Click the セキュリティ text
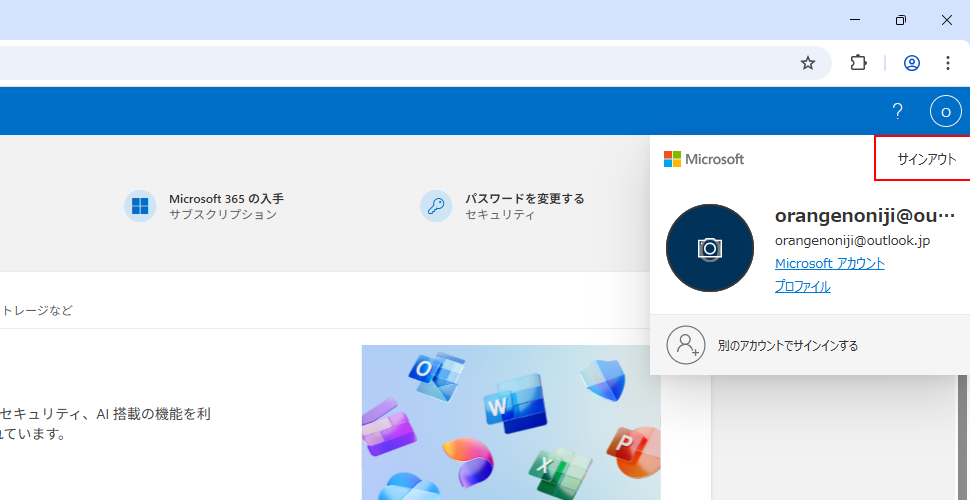The image size is (970, 500). [x=500, y=215]
